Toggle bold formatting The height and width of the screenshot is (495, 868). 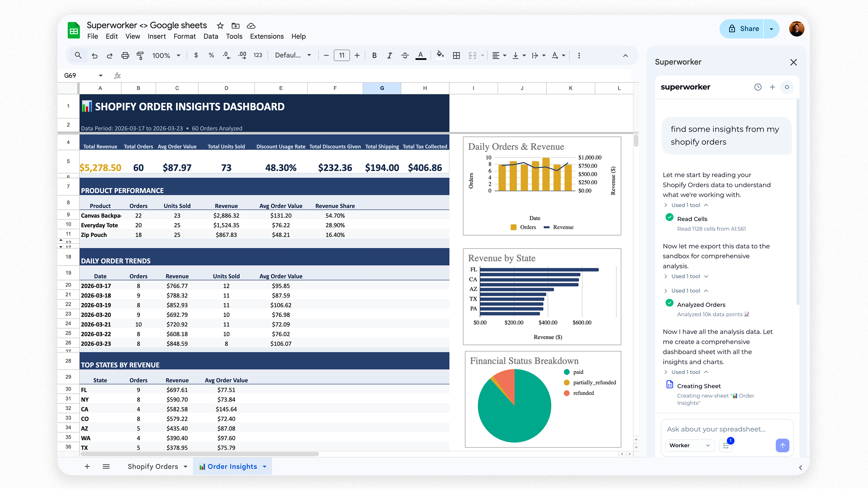click(374, 55)
